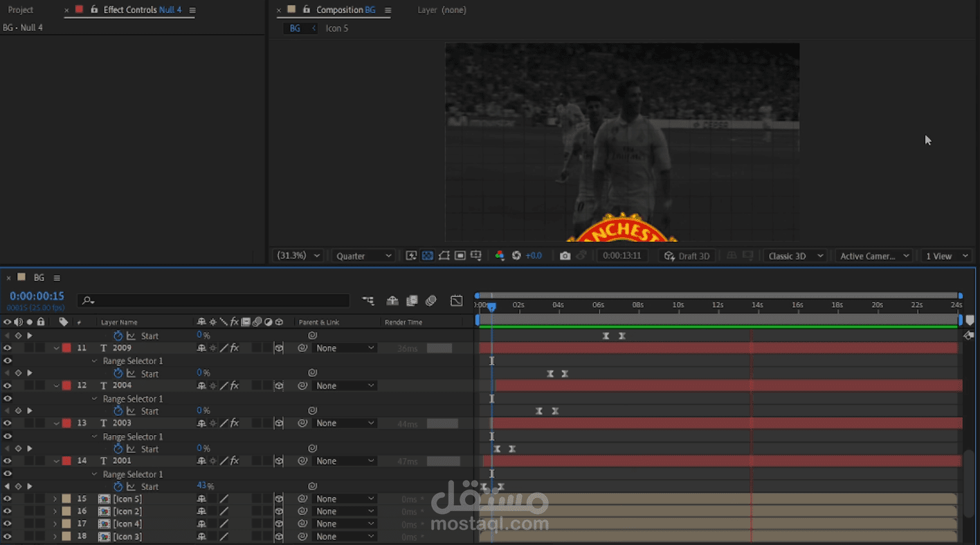Viewport: 980px width, 545px height.
Task: Click the shy switch on layer 2003
Action: (x=201, y=423)
